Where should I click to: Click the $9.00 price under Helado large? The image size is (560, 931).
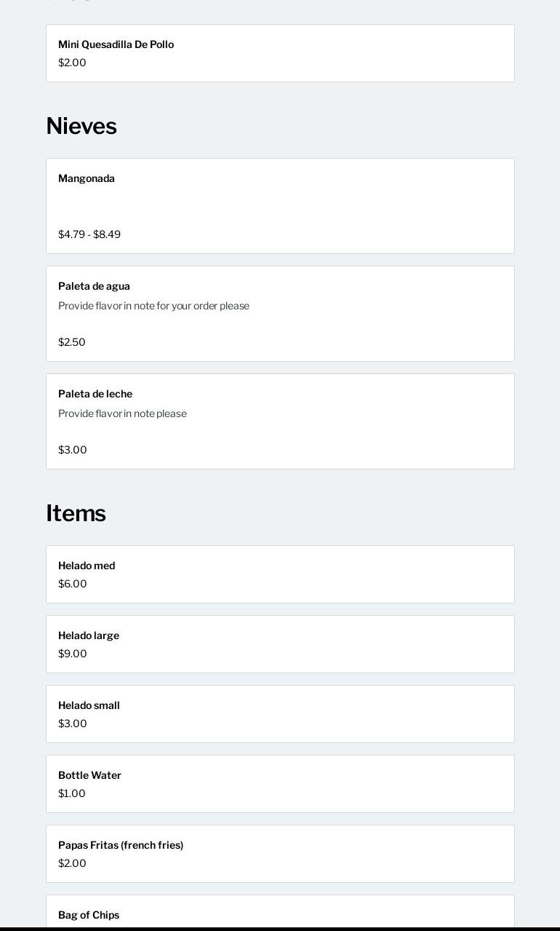[73, 654]
